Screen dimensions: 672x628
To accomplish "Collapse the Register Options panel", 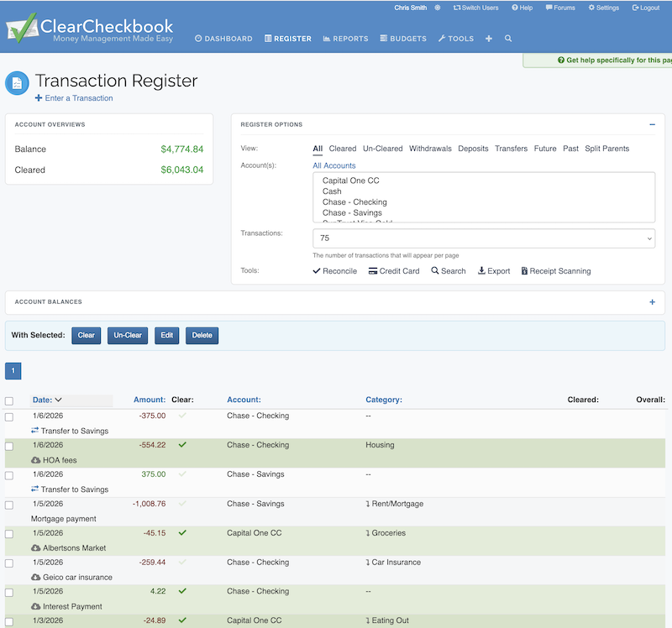I will click(x=652, y=124).
